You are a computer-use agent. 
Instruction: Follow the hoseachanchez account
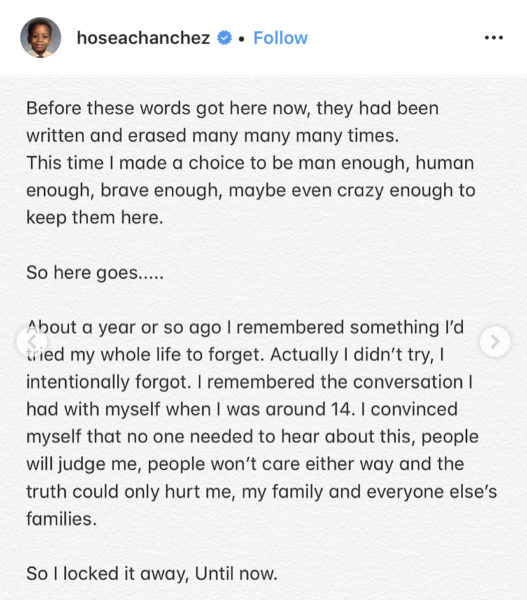(x=281, y=38)
